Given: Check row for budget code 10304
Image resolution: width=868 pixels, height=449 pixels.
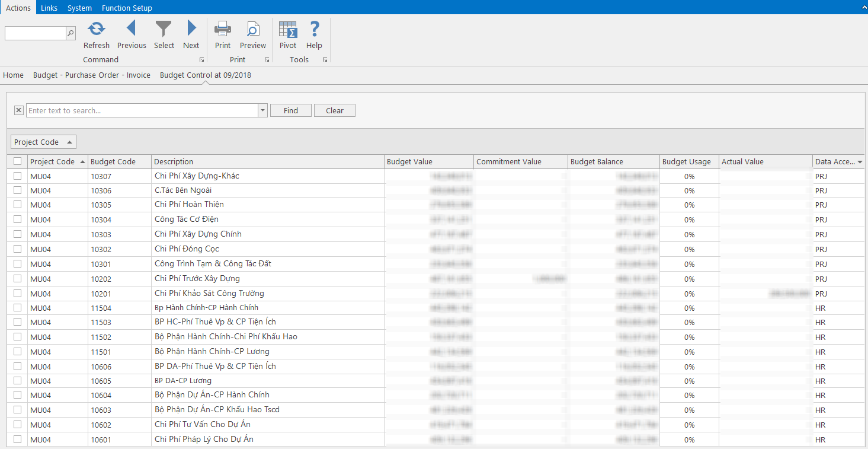Looking at the screenshot, I should pyautogui.click(x=17, y=219).
